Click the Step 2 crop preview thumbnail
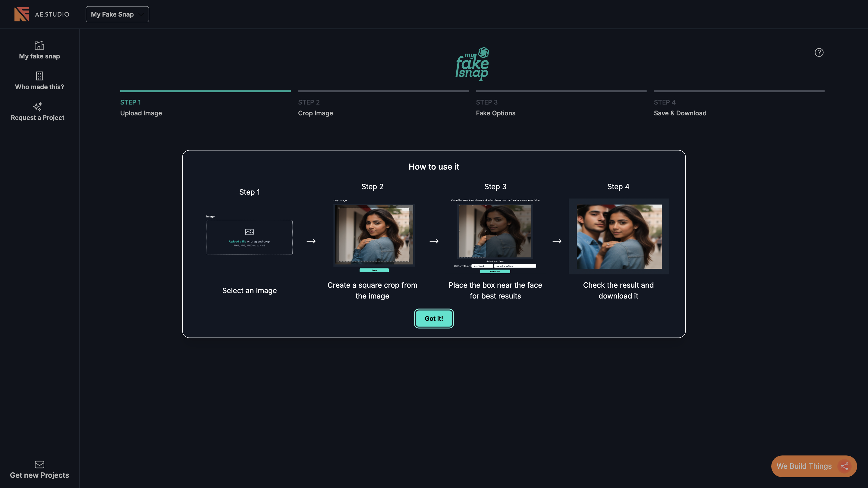 point(374,235)
